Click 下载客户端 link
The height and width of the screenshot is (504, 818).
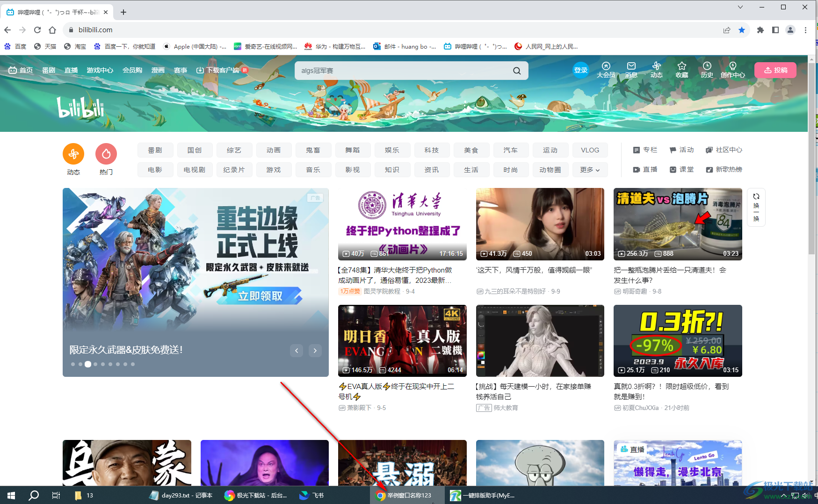pyautogui.click(x=222, y=70)
